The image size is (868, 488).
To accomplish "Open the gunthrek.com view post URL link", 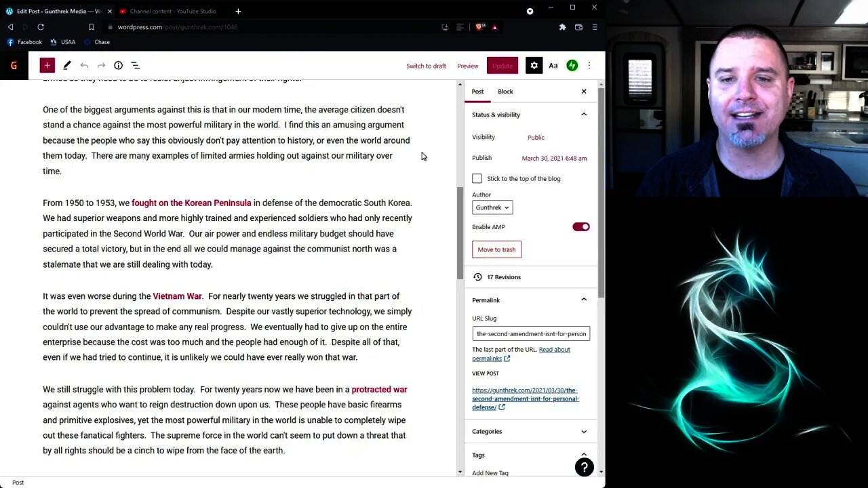I will 526,399.
